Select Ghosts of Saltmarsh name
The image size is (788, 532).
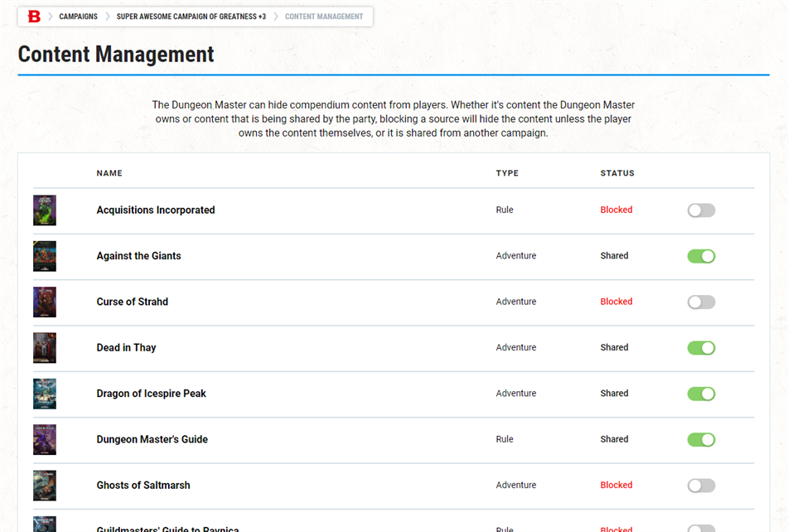tap(143, 485)
